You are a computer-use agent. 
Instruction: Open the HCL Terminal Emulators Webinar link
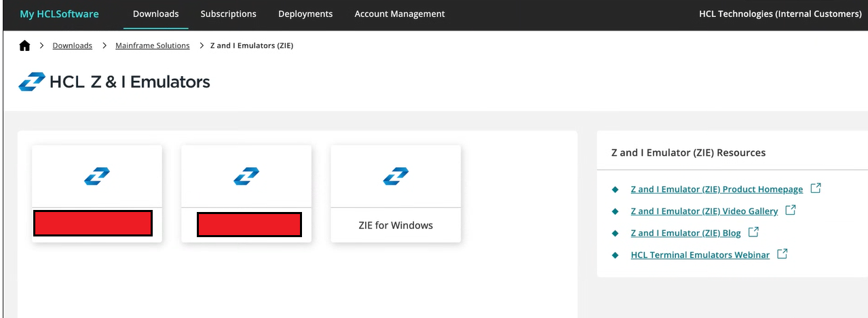point(700,255)
